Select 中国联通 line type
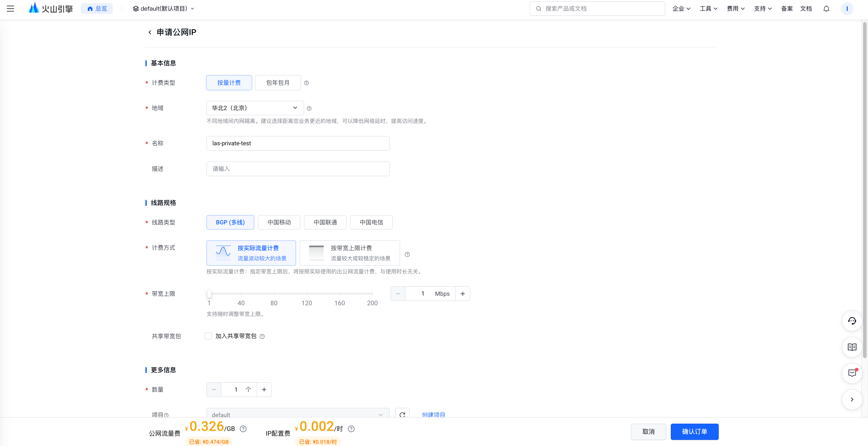Viewport: 868px width, 446px height. pyautogui.click(x=325, y=223)
